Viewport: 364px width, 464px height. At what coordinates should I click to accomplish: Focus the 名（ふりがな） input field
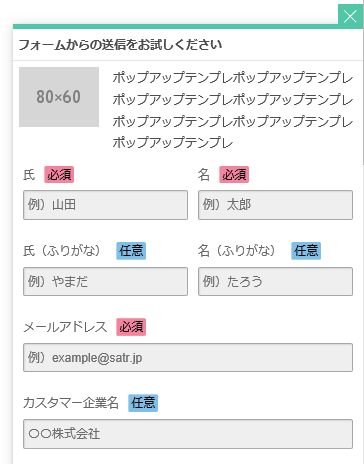click(275, 281)
